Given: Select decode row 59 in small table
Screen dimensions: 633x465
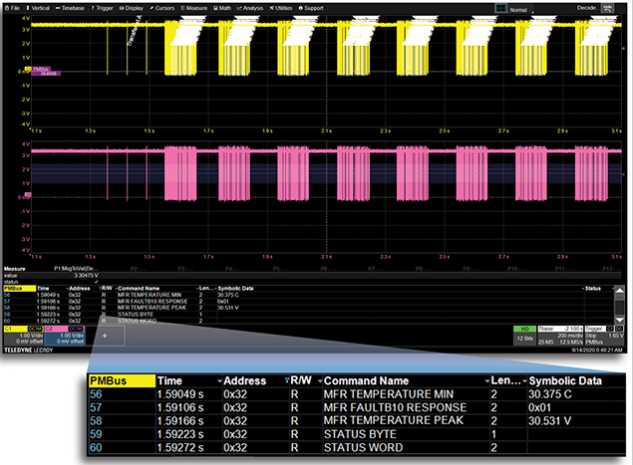Looking at the screenshot, I should tap(307, 314).
